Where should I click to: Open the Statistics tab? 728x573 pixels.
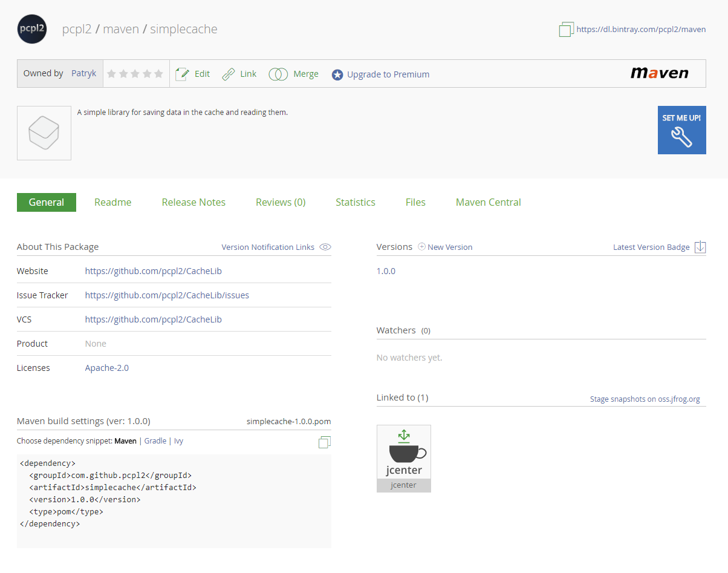(356, 202)
